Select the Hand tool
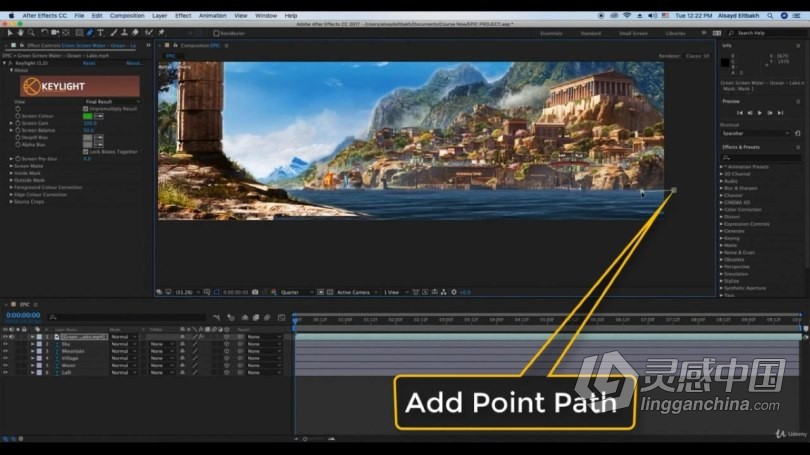810x455 pixels. coord(21,33)
